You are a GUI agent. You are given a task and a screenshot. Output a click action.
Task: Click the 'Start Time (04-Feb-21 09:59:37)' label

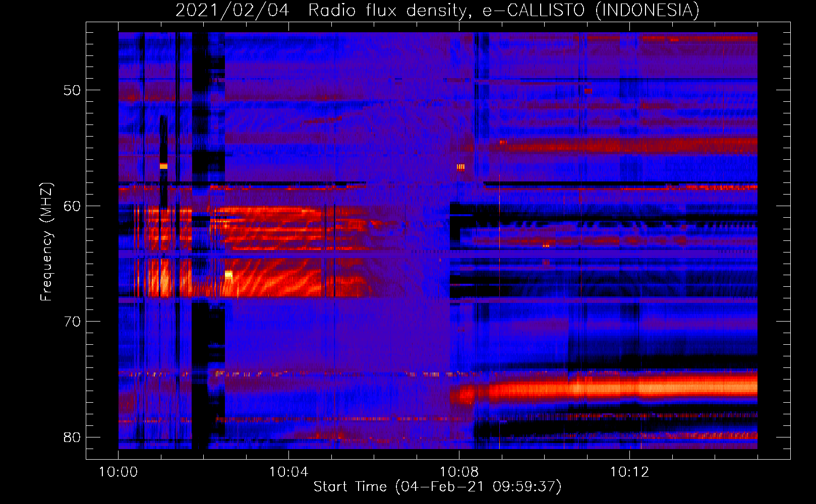(x=437, y=487)
